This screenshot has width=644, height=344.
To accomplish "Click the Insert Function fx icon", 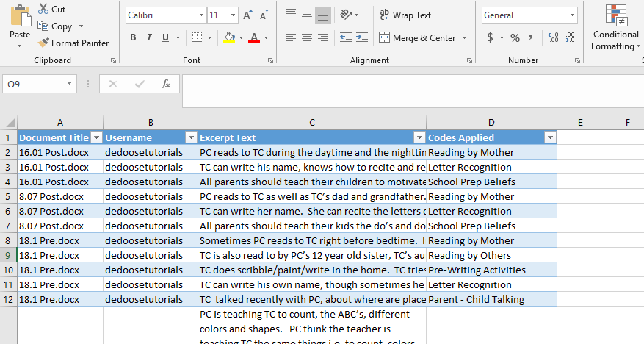I will click(x=166, y=84).
